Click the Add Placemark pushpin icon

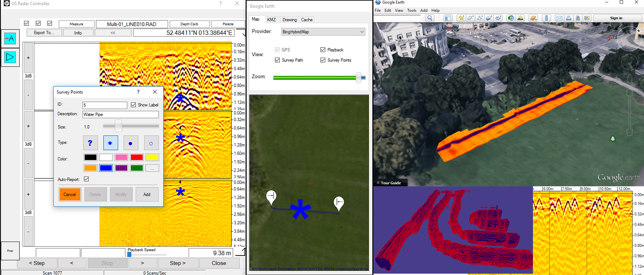tap(461, 18)
